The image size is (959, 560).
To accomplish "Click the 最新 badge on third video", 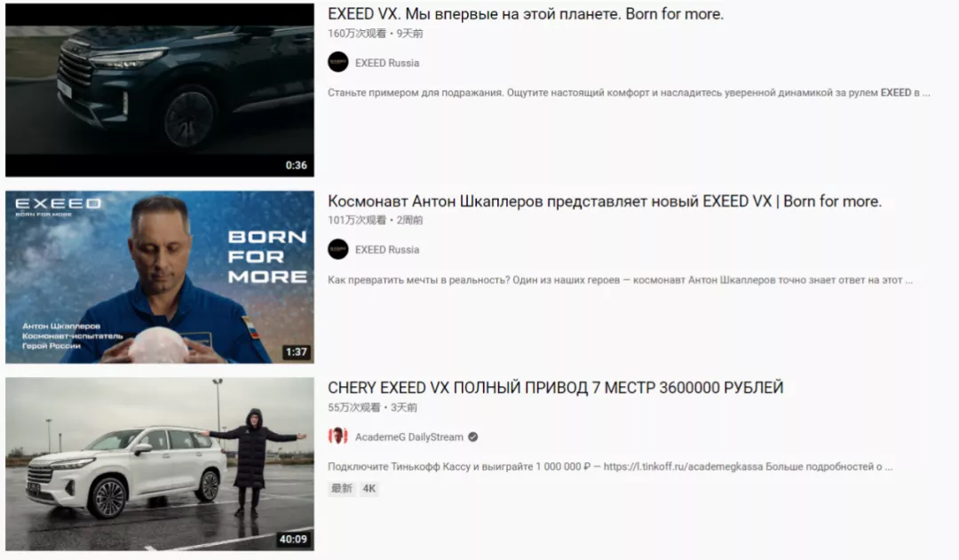I will pyautogui.click(x=342, y=488).
